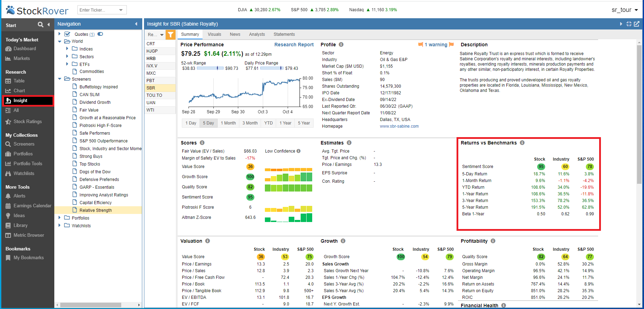Expand the Watchlists tree folder
The width and height of the screenshot is (644, 309).
click(x=60, y=226)
